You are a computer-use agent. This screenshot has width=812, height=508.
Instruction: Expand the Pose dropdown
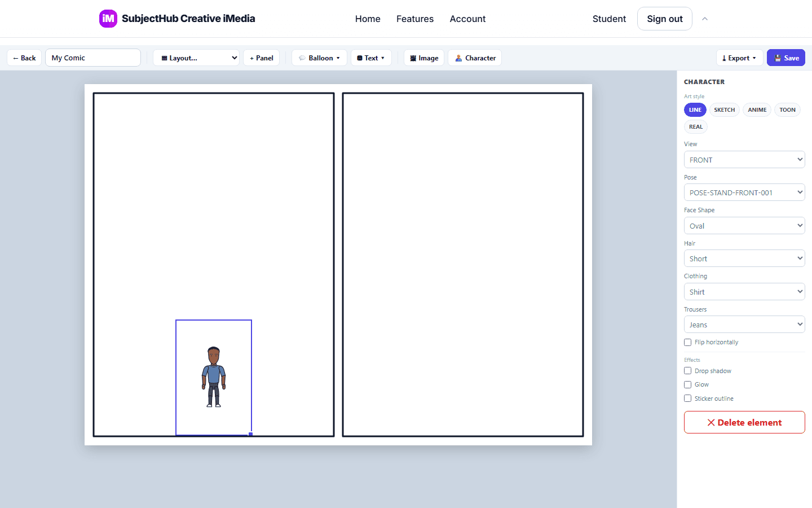click(744, 192)
